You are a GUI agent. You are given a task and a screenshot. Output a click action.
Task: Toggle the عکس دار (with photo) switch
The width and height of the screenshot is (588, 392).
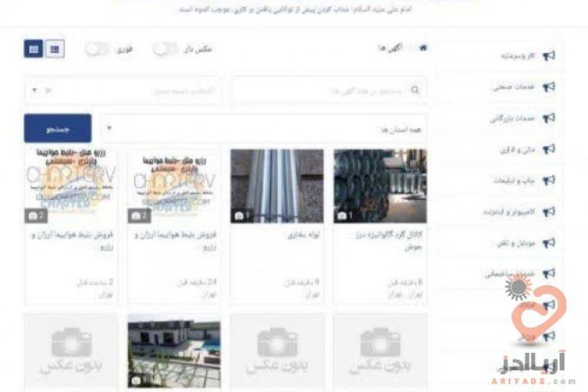(x=164, y=49)
